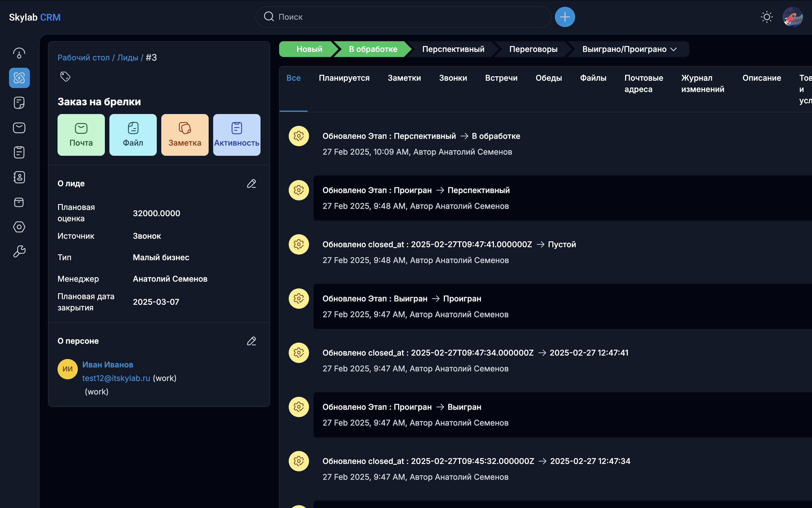Click the gear icon beside "Проигран → Выигран" entry
Image resolution: width=812 pixels, height=508 pixels.
[299, 407]
